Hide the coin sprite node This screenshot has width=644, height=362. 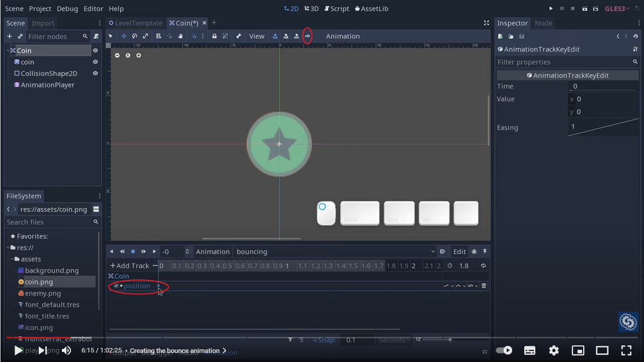click(x=95, y=62)
